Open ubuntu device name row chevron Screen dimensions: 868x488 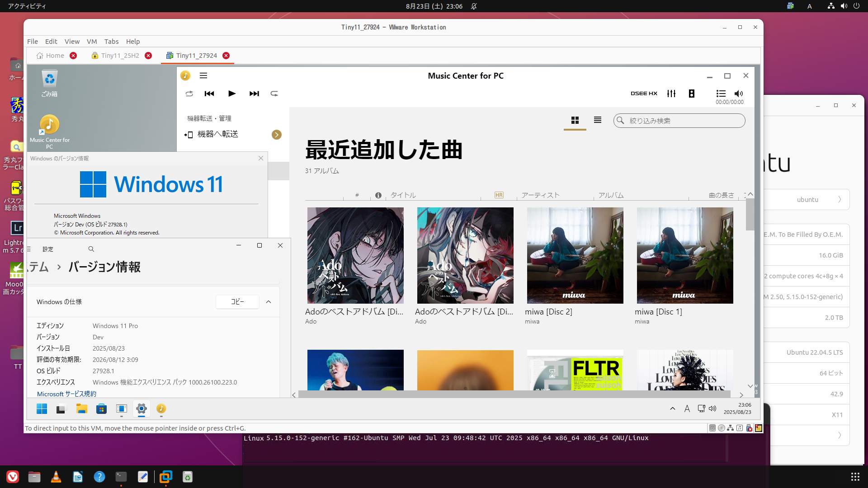coord(840,200)
